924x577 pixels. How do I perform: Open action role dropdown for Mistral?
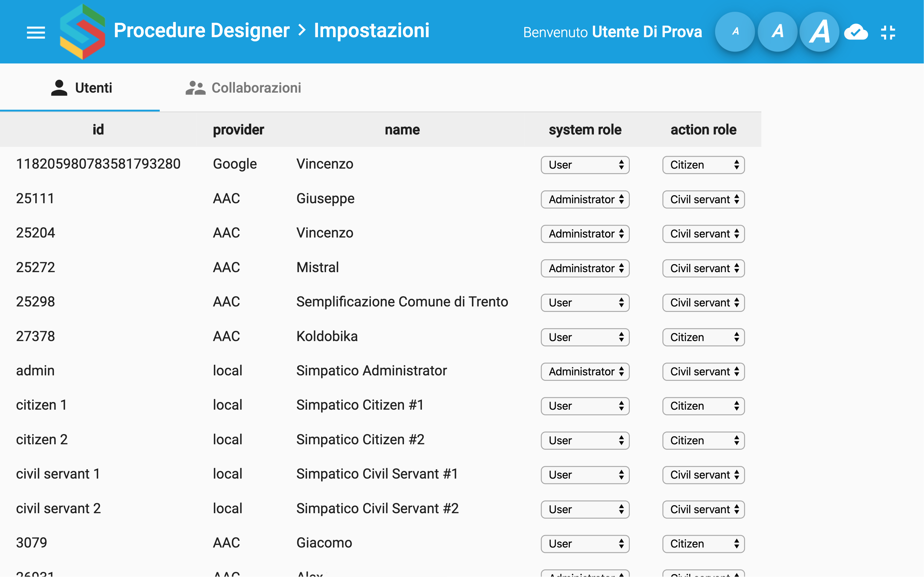point(703,268)
